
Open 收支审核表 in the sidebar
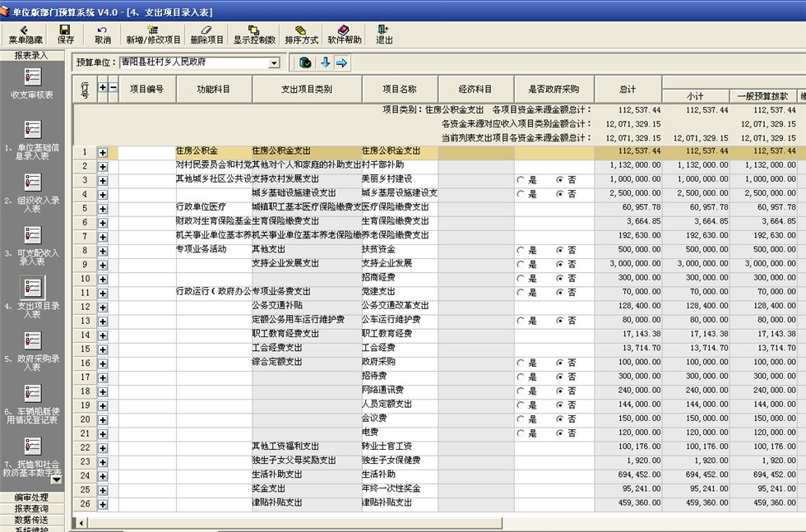click(32, 83)
